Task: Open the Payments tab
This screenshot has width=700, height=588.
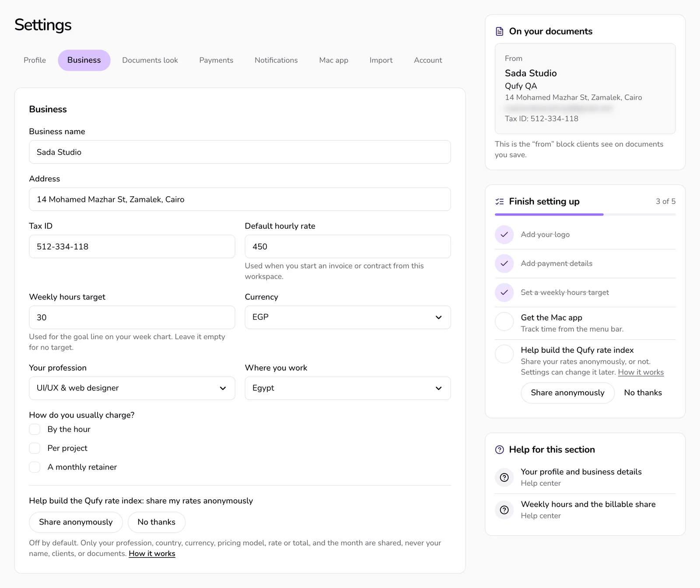Action: tap(216, 60)
